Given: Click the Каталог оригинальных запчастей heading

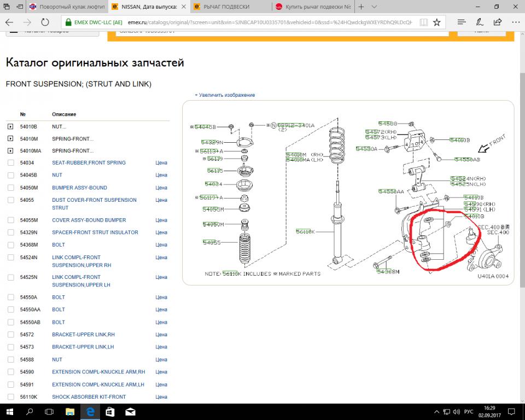Looking at the screenshot, I should coord(95,63).
